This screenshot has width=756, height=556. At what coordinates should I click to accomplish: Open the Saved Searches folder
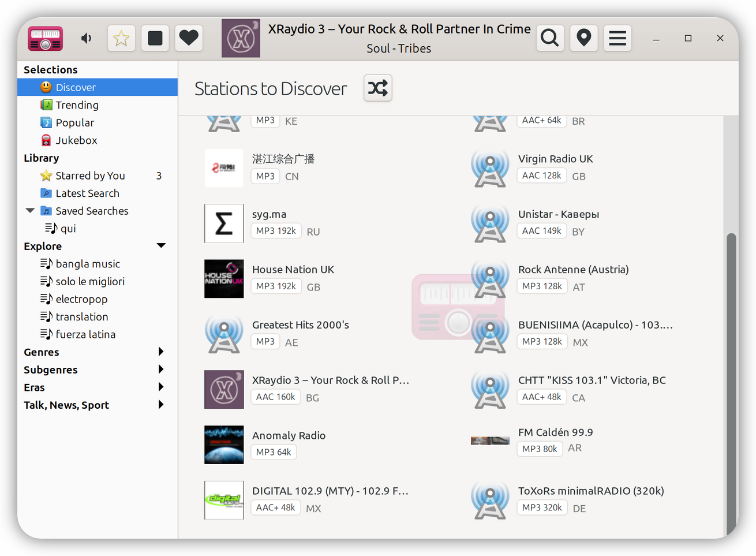coord(92,211)
